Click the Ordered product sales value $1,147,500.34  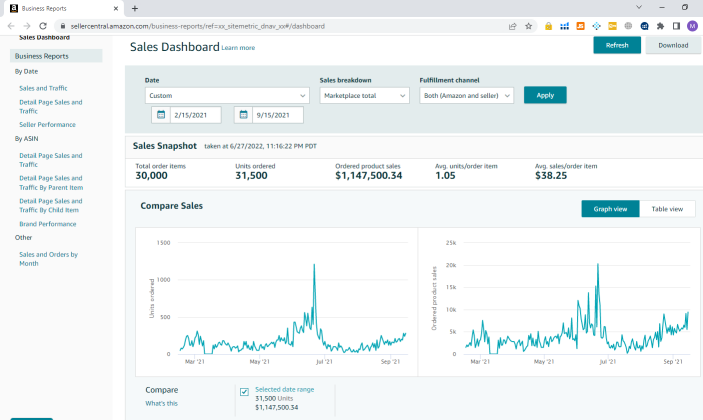369,176
